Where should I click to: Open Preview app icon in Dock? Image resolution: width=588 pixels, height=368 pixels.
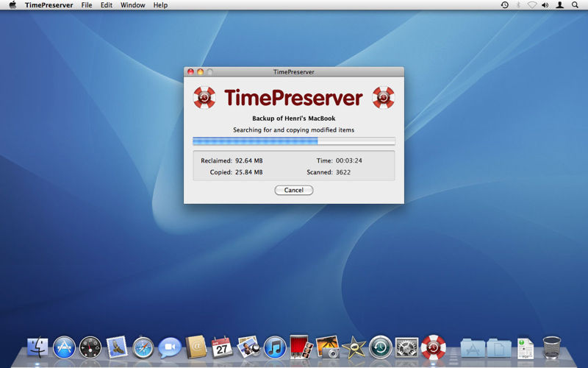(248, 347)
